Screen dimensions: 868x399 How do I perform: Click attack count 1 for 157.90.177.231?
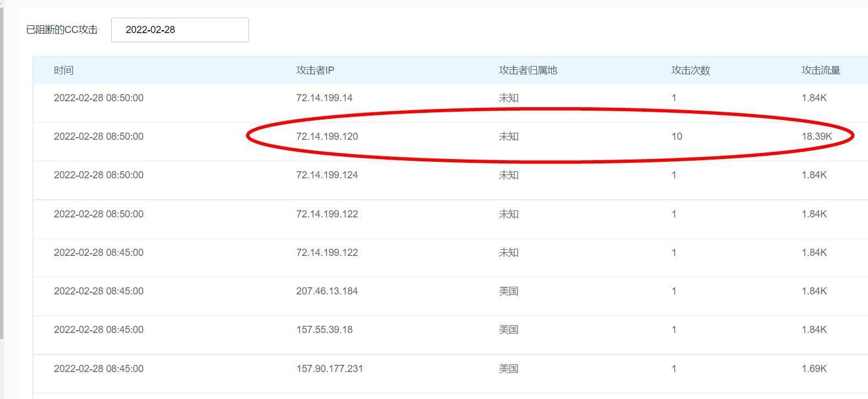coord(674,369)
